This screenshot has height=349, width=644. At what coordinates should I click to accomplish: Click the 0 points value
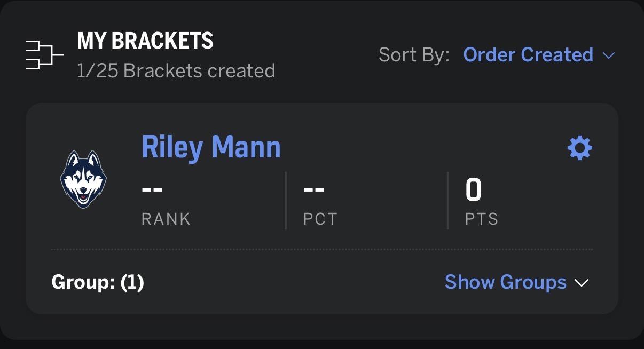coord(473,190)
